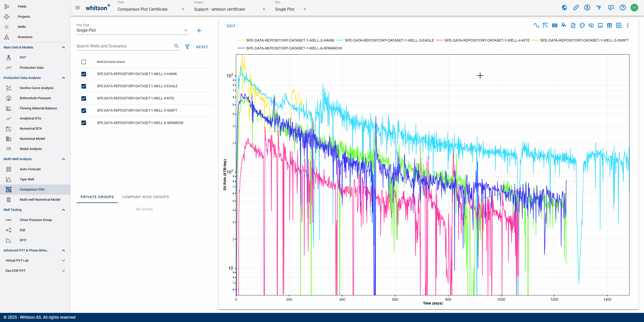
Task: Uncheck the WELL-3-EAGLE checkbox
Action: [84, 86]
